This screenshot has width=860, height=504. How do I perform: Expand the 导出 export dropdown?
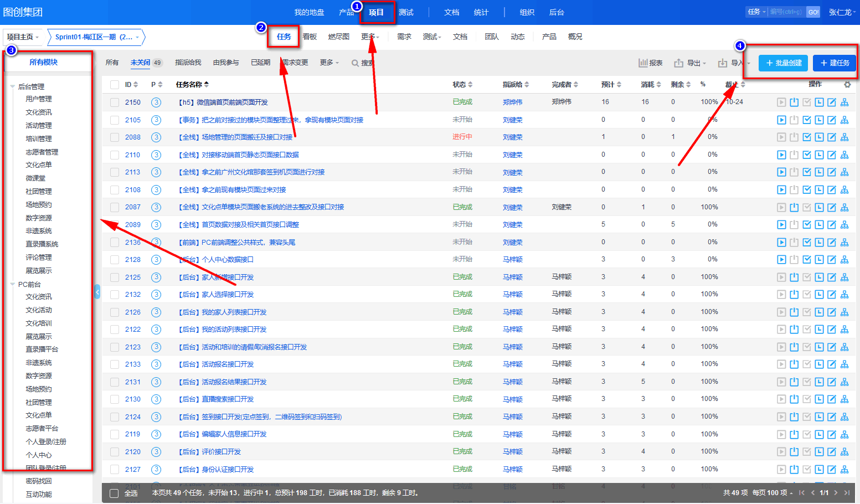pyautogui.click(x=690, y=63)
